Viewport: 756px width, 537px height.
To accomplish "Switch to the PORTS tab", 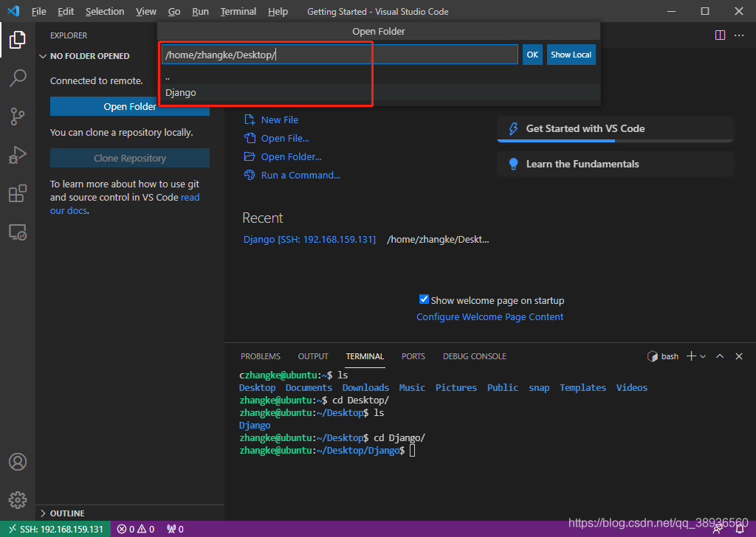I will (413, 356).
